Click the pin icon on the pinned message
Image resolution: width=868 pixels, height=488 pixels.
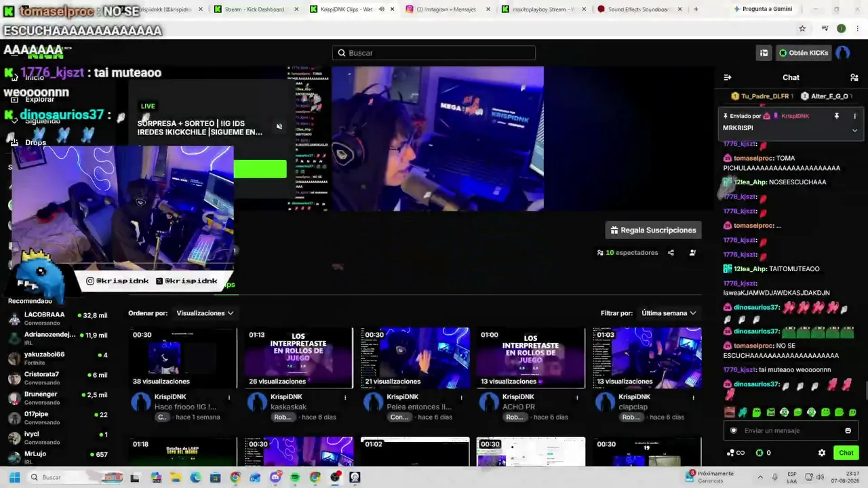pos(837,116)
